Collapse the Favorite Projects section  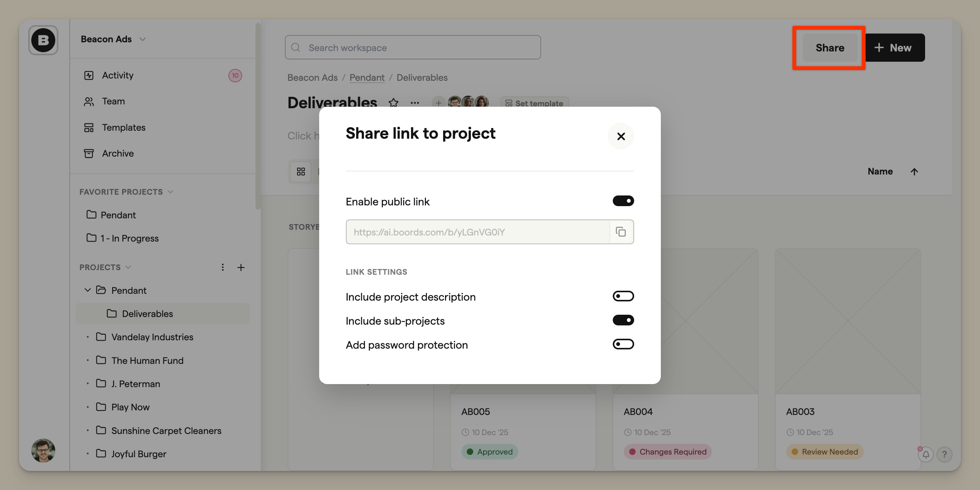[x=170, y=192]
